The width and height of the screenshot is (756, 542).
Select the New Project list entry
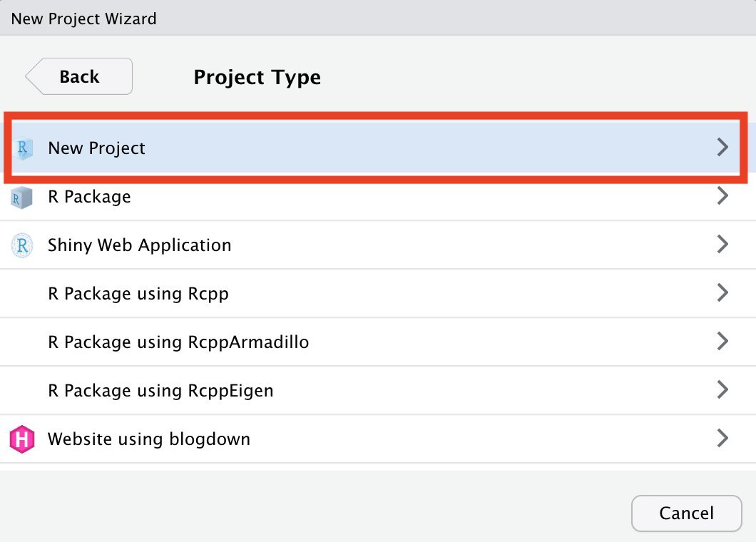[x=376, y=148]
